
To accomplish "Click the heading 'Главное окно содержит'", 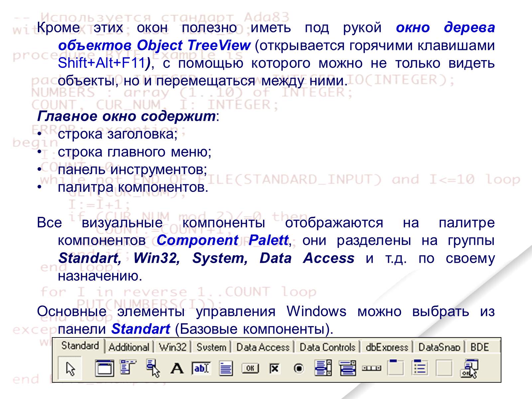I will 126,116.
